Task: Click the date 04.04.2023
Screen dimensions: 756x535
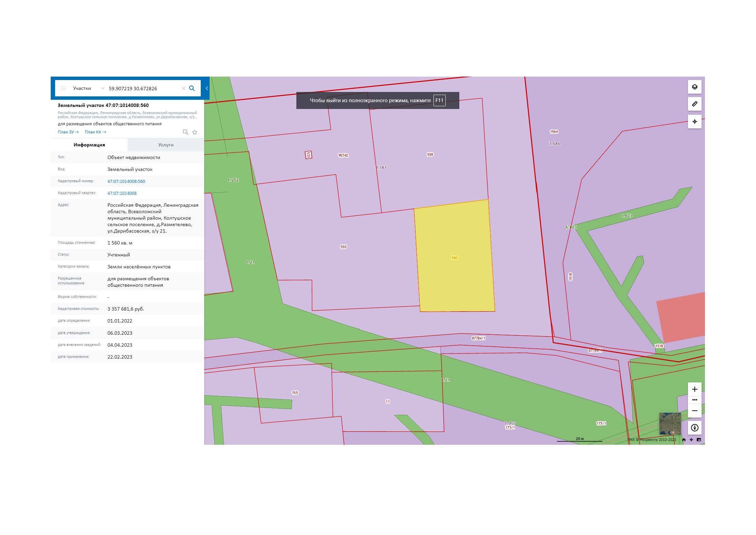Action: 120,345
